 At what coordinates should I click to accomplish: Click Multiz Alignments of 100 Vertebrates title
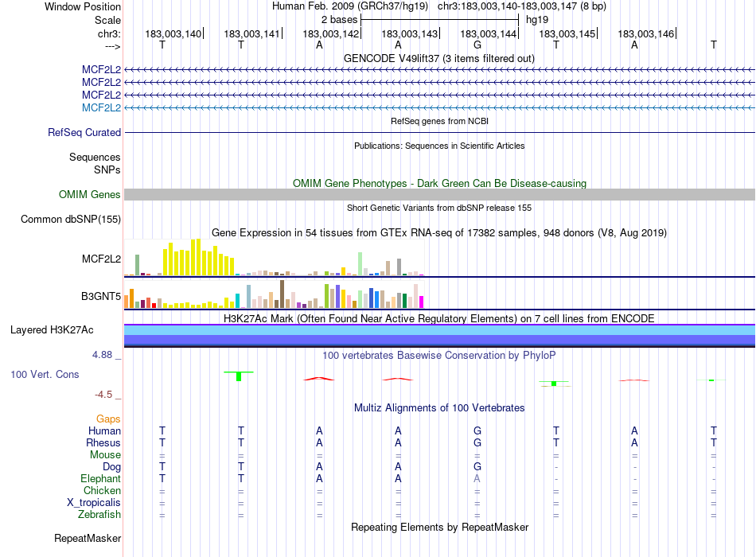coord(438,408)
